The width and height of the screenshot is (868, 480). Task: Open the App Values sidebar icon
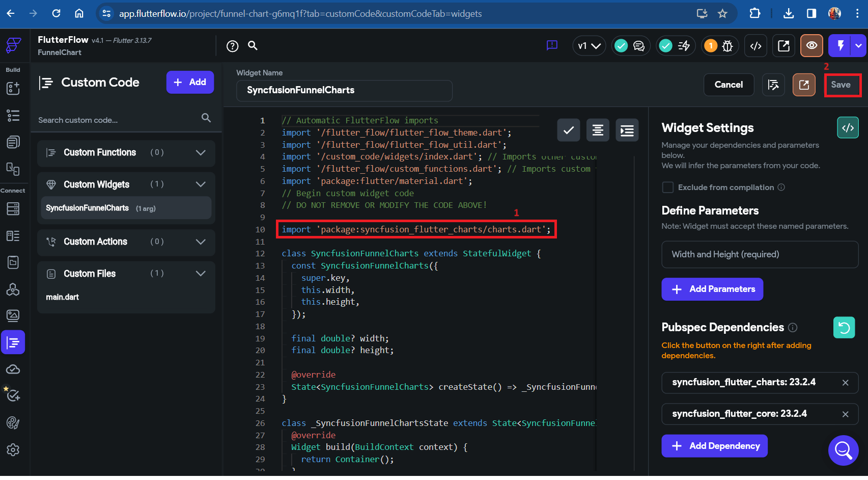pos(13,262)
